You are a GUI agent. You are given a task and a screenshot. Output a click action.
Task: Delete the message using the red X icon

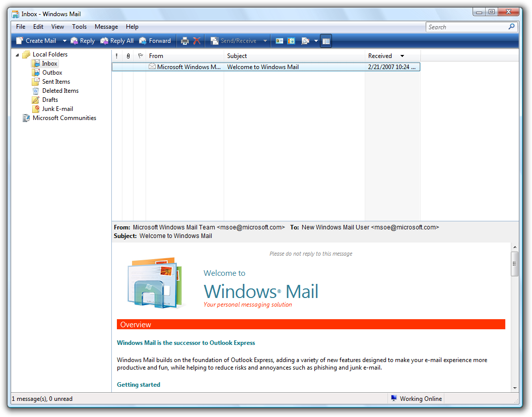[197, 41]
